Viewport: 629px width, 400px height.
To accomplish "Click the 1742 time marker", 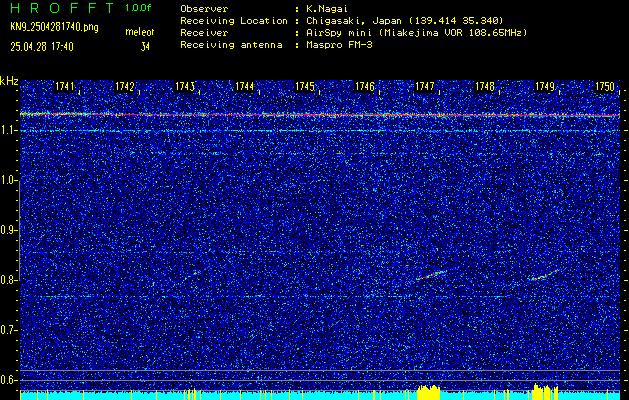I will (x=125, y=86).
